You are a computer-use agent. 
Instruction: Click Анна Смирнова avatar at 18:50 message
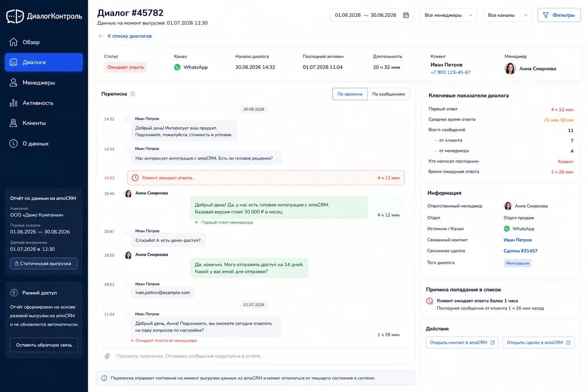point(129,255)
